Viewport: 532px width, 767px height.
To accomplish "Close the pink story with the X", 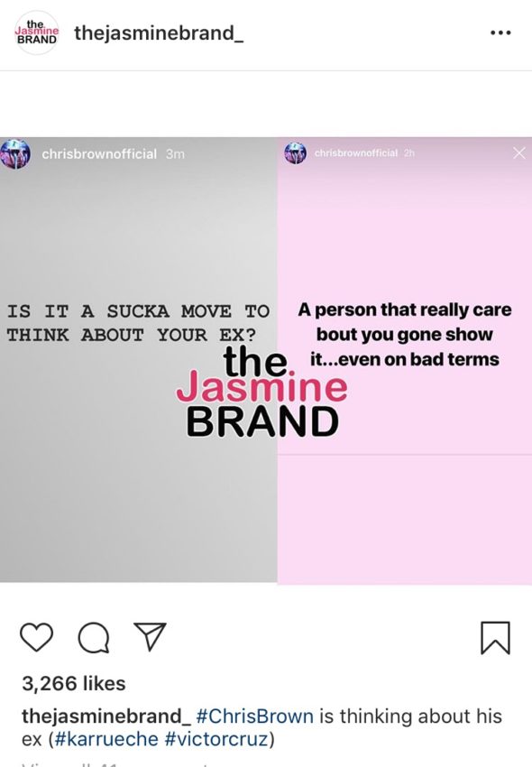I will point(519,153).
